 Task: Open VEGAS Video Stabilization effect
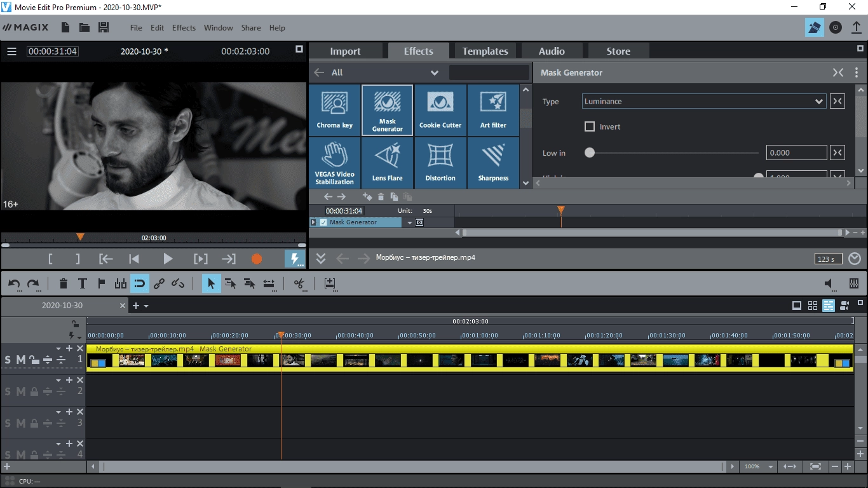(334, 162)
